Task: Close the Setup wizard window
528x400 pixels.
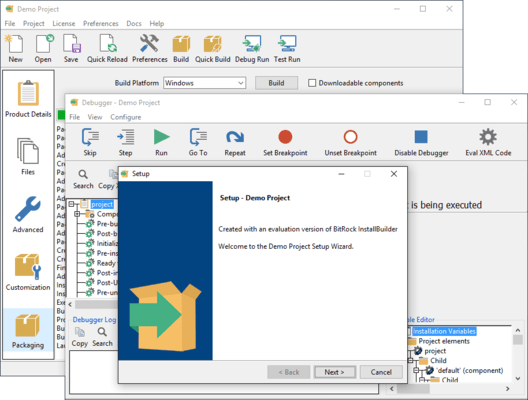Action: tap(394, 174)
